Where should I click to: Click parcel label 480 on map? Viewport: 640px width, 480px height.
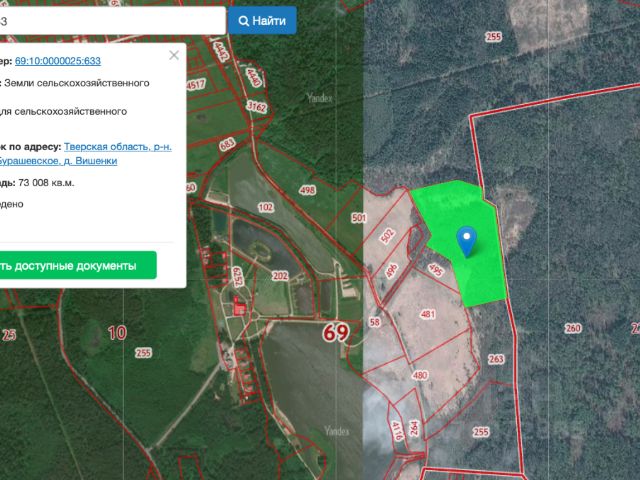click(420, 376)
